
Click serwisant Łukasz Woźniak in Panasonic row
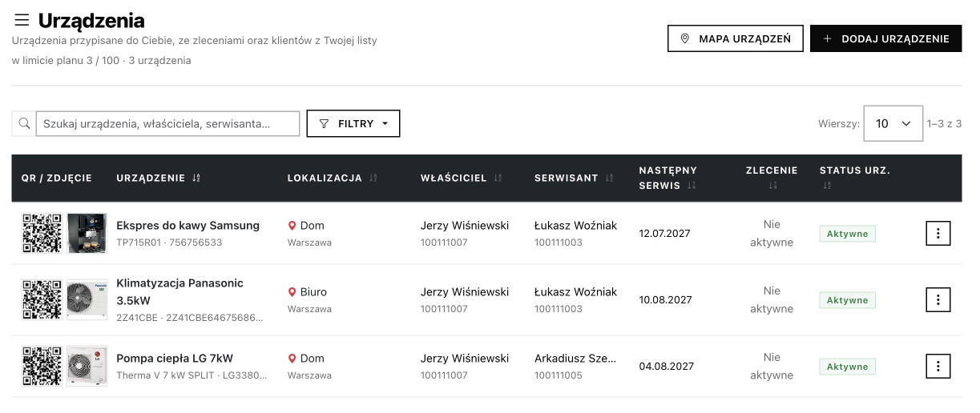coord(575,292)
